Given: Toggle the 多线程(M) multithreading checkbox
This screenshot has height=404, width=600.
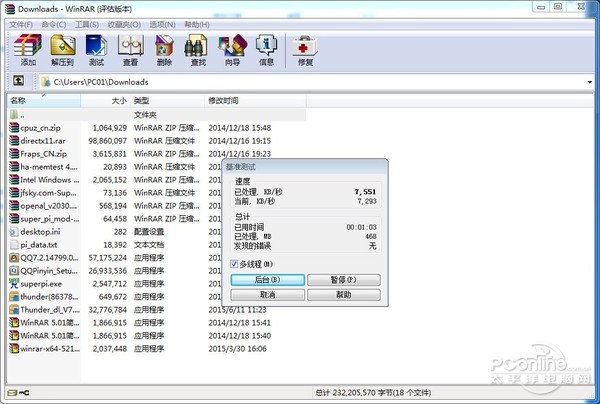Looking at the screenshot, I should pos(234,264).
